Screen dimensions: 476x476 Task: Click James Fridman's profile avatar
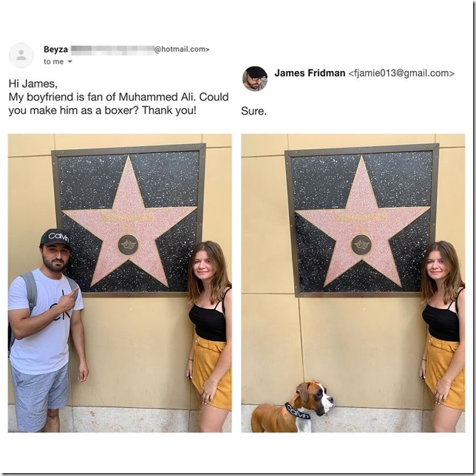(255, 78)
